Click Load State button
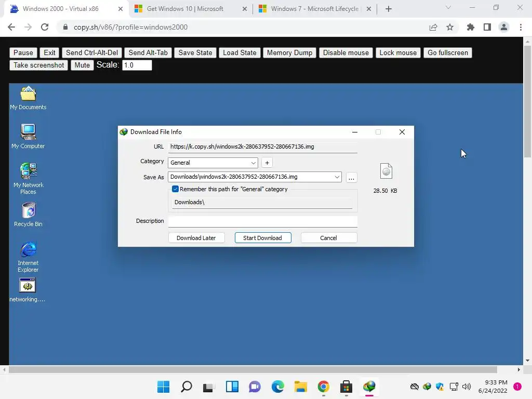This screenshot has height=399, width=532. coord(240,52)
